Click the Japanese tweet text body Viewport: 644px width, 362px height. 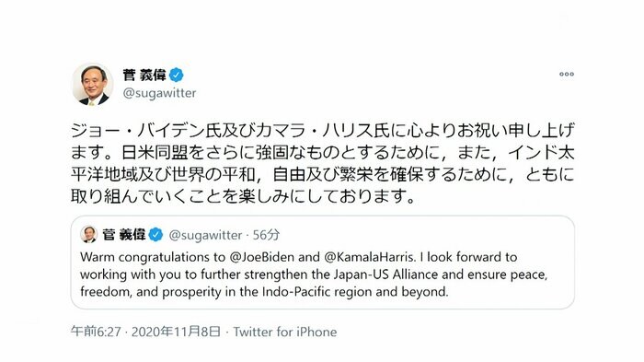tap(322, 163)
